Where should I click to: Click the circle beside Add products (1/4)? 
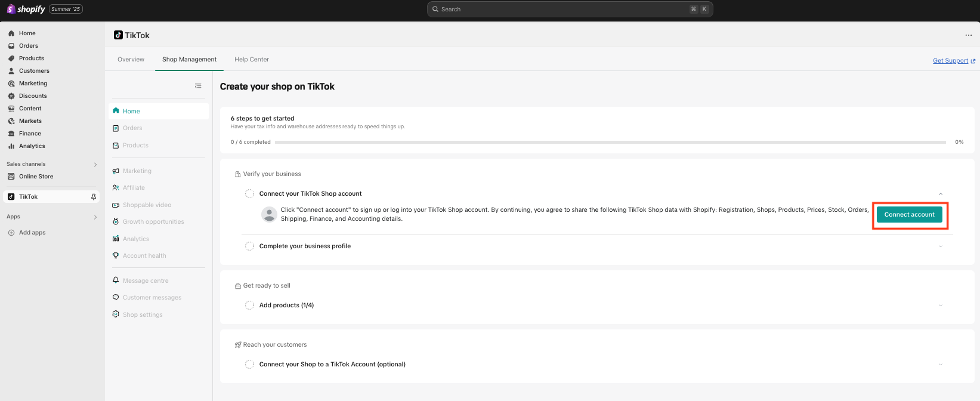[x=250, y=306]
